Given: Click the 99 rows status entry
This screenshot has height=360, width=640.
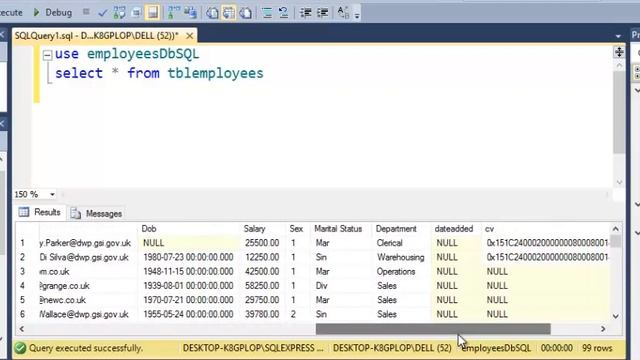Looking at the screenshot, I should point(597,348).
